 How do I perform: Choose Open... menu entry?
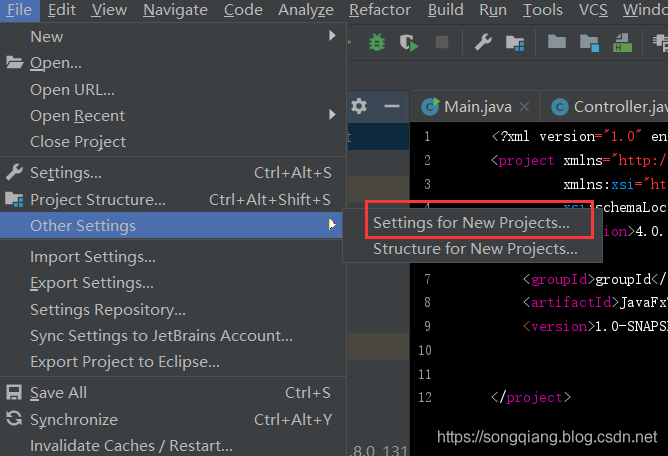[173, 63]
